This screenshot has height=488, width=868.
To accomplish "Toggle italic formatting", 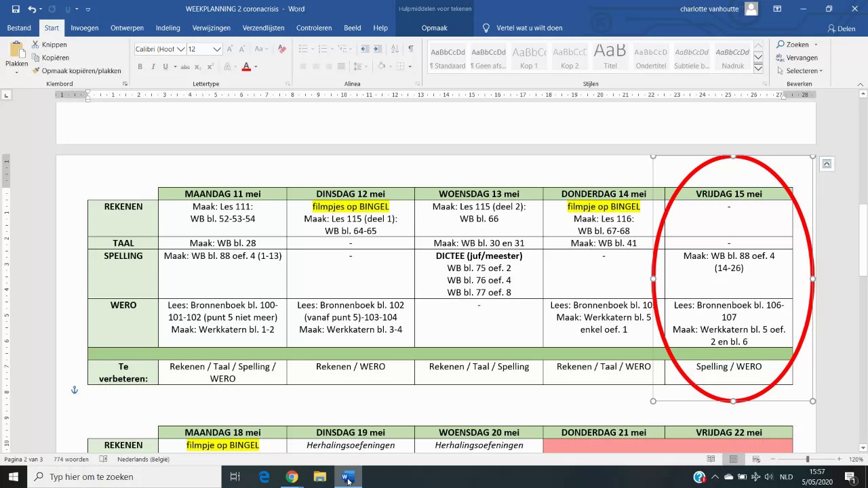I will click(153, 66).
